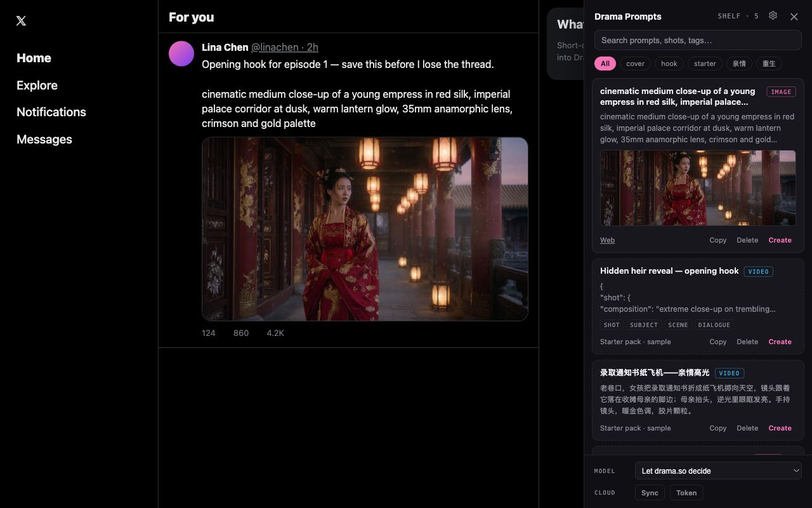This screenshot has height=508, width=812.
Task: Click the X logo icon
Action: tap(21, 21)
